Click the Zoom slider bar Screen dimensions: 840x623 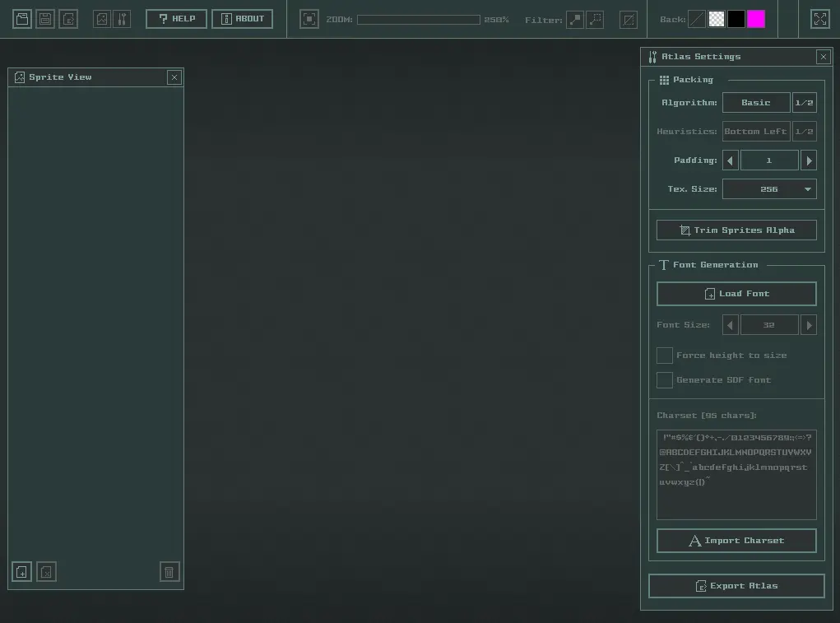pos(419,20)
